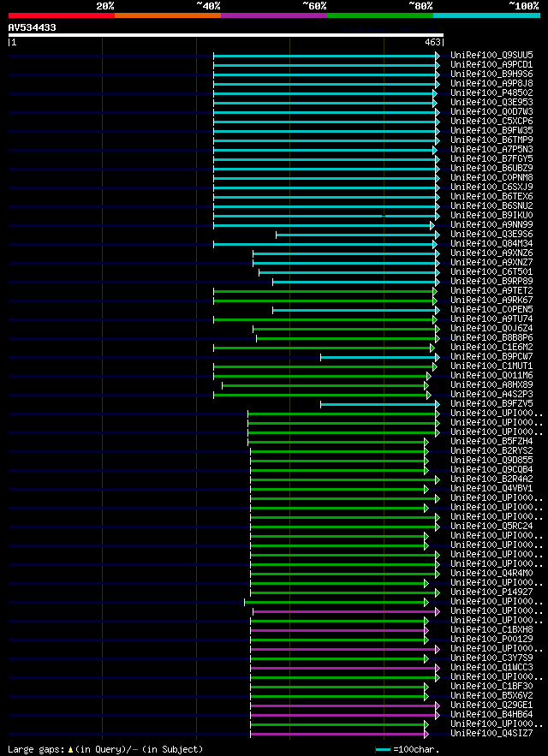Click the UniRef100_Q4VBV1 label
The width and height of the screenshot is (548, 756).
coord(491,489)
